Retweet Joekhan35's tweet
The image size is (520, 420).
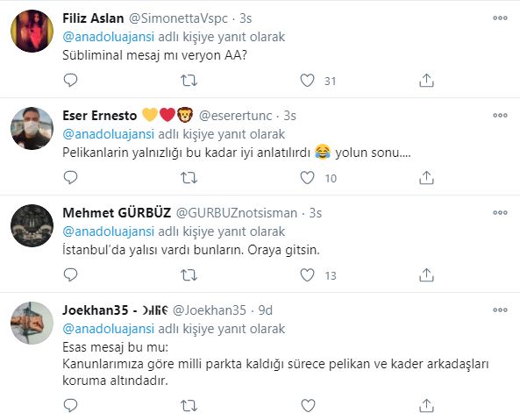[x=189, y=406]
